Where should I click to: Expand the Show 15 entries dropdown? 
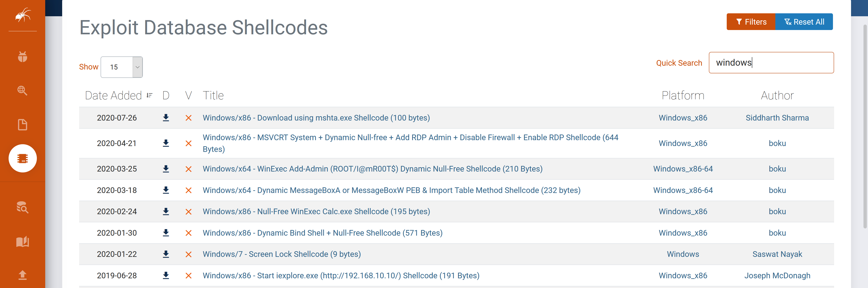[x=122, y=67]
